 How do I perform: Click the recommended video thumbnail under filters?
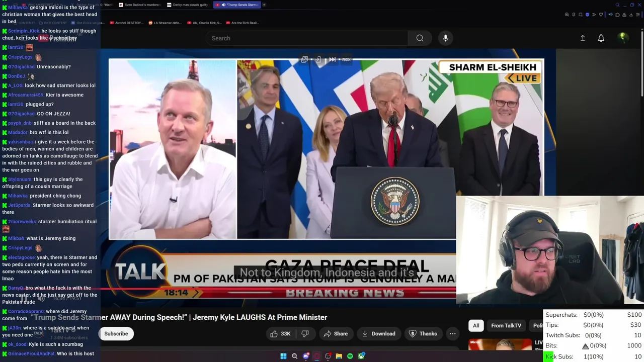[500, 344]
